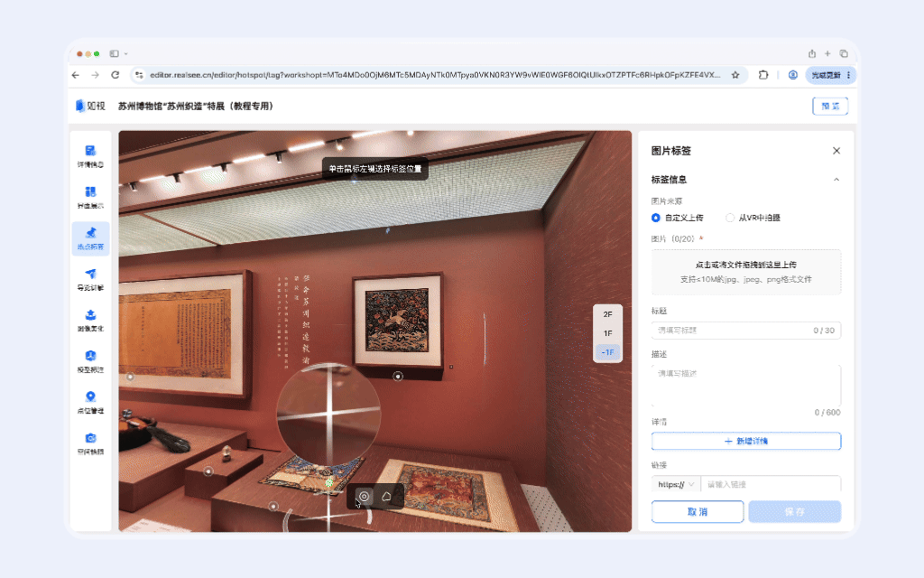
Task: Click the 如视 logo in the header
Action: [x=90, y=107]
